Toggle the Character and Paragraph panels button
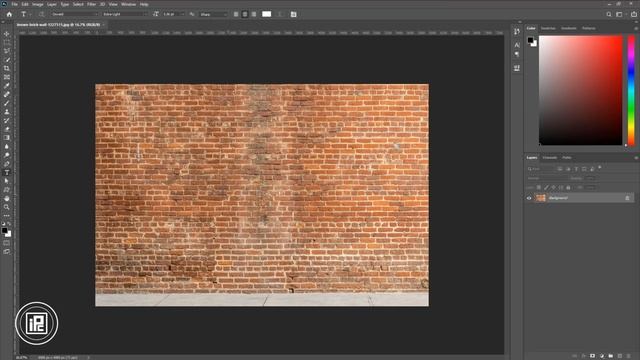 [293, 14]
